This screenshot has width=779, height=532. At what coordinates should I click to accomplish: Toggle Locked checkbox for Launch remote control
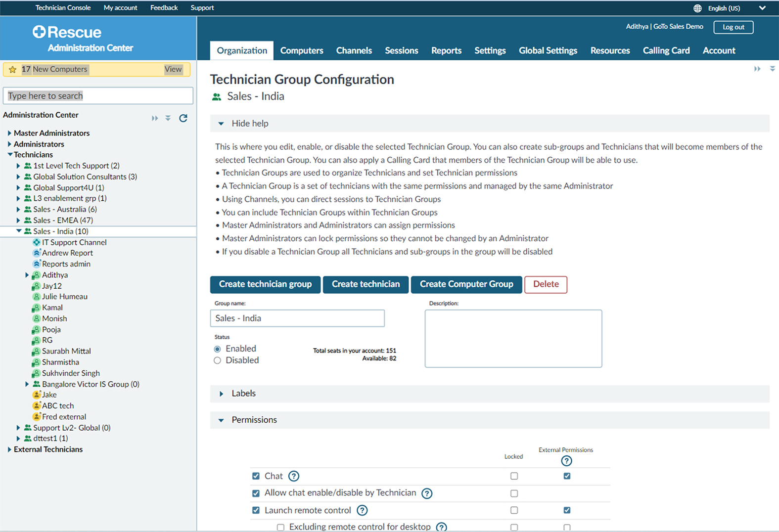coord(514,510)
